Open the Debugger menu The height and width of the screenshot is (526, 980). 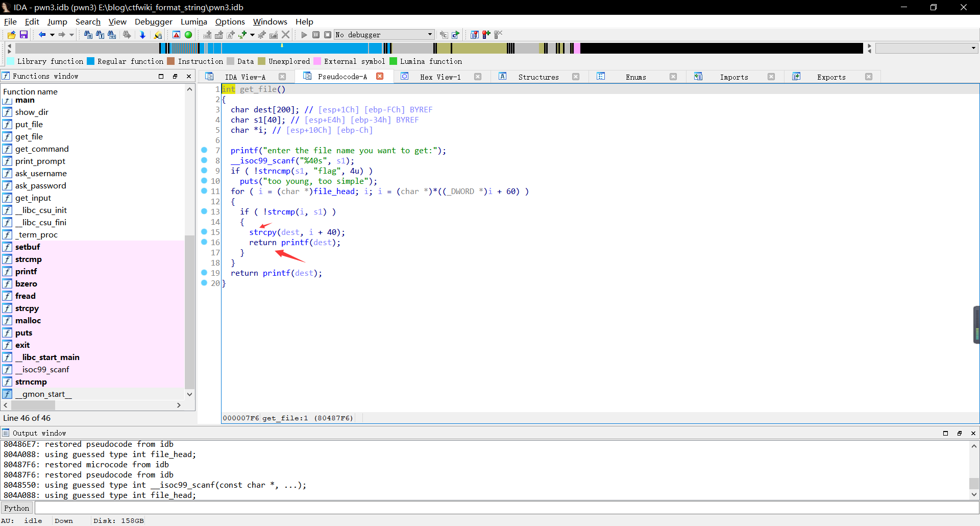pyautogui.click(x=154, y=21)
